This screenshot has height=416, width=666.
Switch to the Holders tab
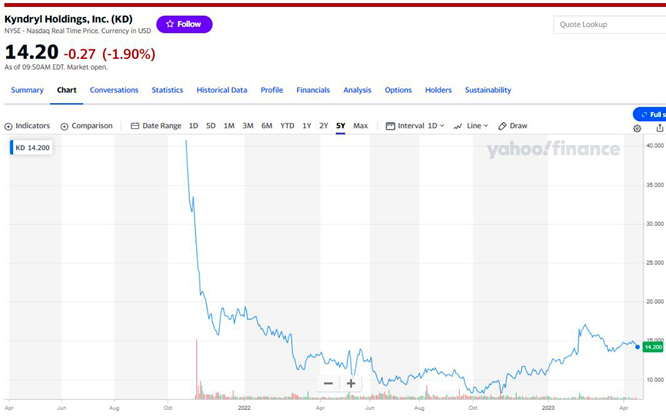coord(438,90)
